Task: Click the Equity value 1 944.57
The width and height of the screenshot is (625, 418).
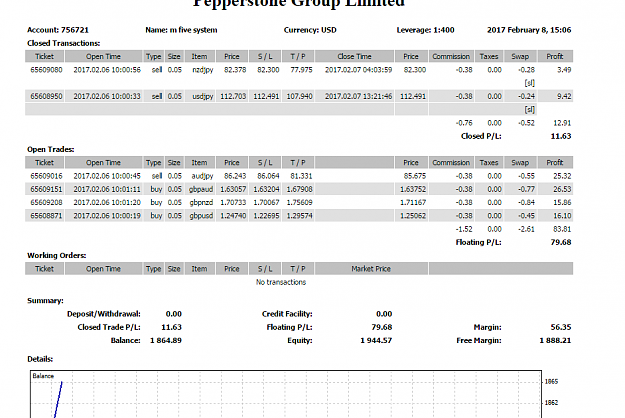Action: click(x=376, y=341)
